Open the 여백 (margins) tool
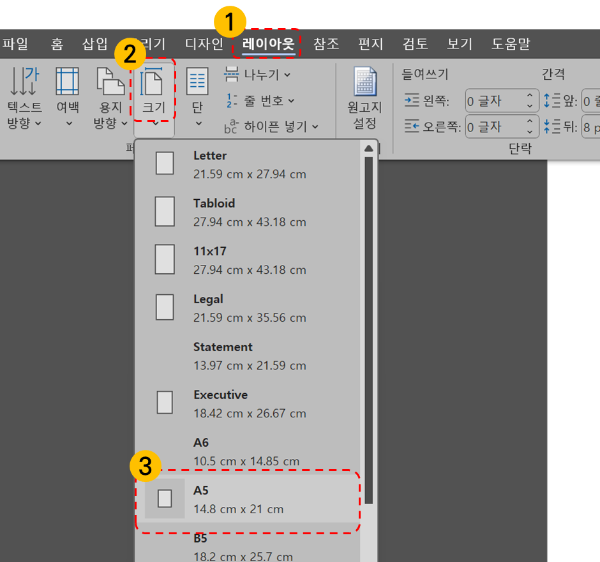Image resolution: width=600 pixels, height=562 pixels. click(x=68, y=98)
